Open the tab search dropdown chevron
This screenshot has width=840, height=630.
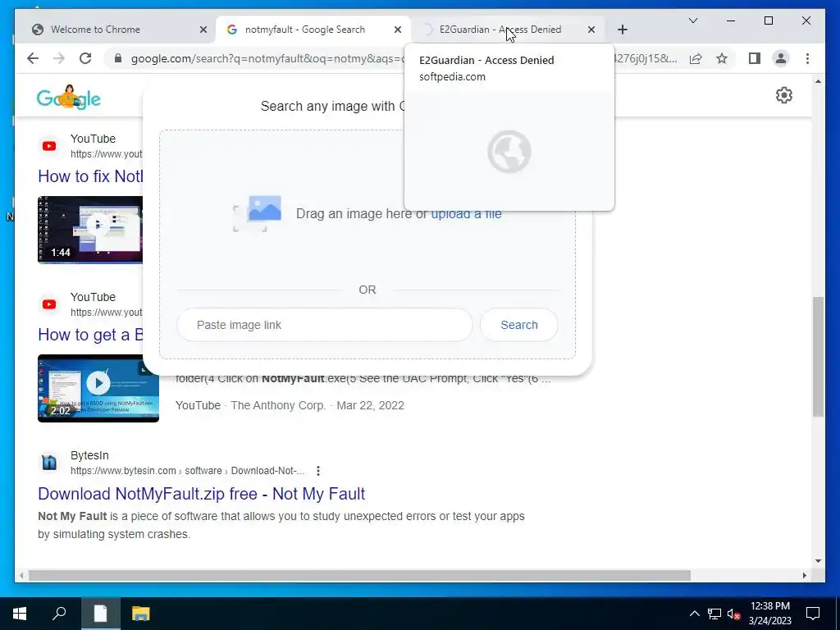(692, 21)
